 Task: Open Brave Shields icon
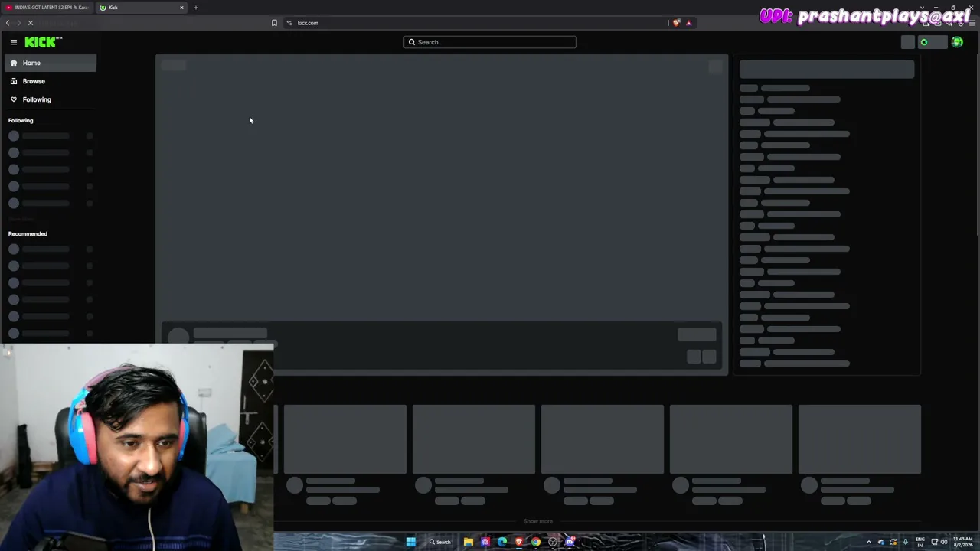point(676,23)
